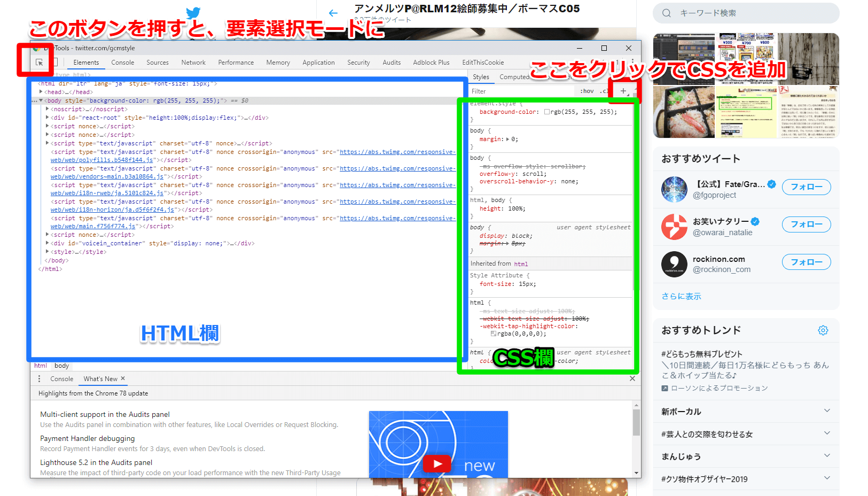The width and height of the screenshot is (868, 496).
Task: Click the search magnifier icon in Twitter search
Action: click(x=667, y=13)
